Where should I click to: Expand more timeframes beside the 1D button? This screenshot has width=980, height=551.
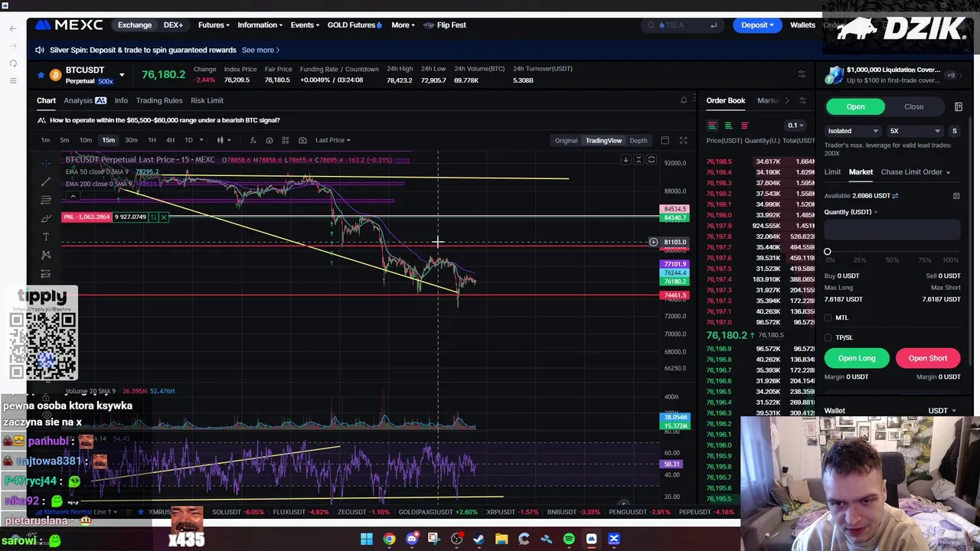tap(201, 140)
